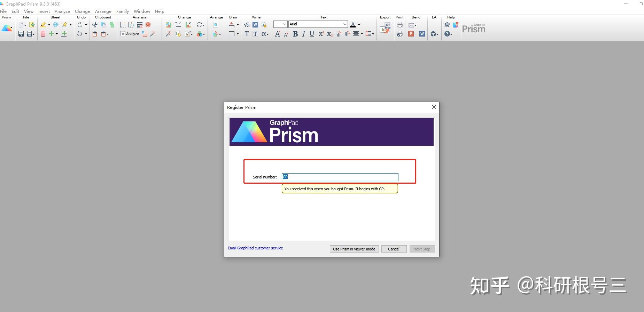
Task: Click the decrease font size icon
Action: click(x=286, y=34)
